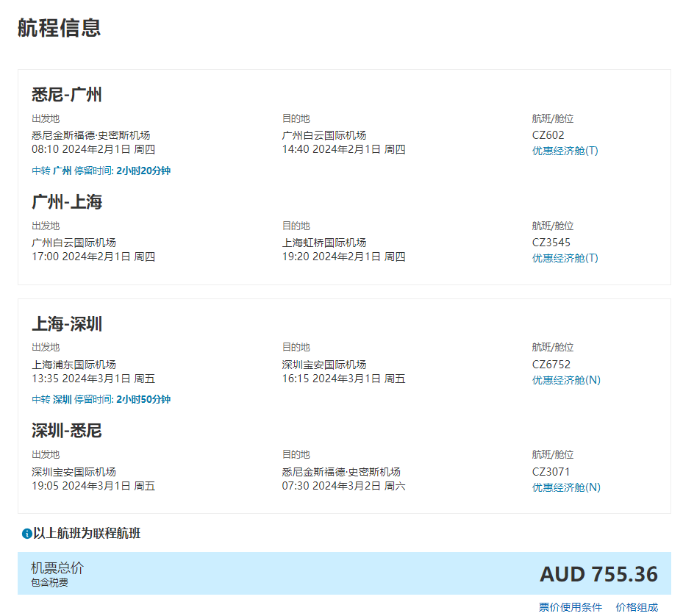
Task: Click the 上海-深圳 segment heading
Action: pyautogui.click(x=66, y=324)
